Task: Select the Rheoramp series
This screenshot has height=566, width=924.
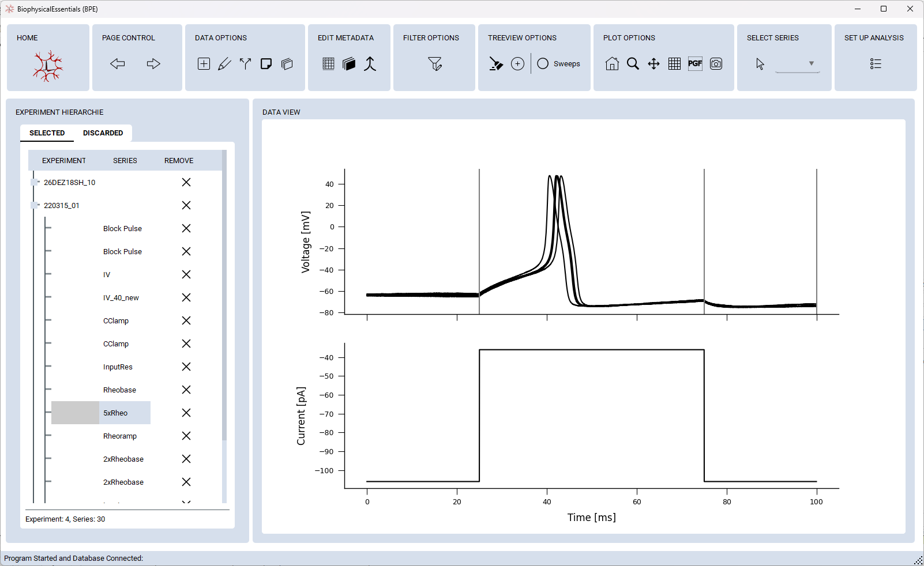Action: [x=120, y=436]
